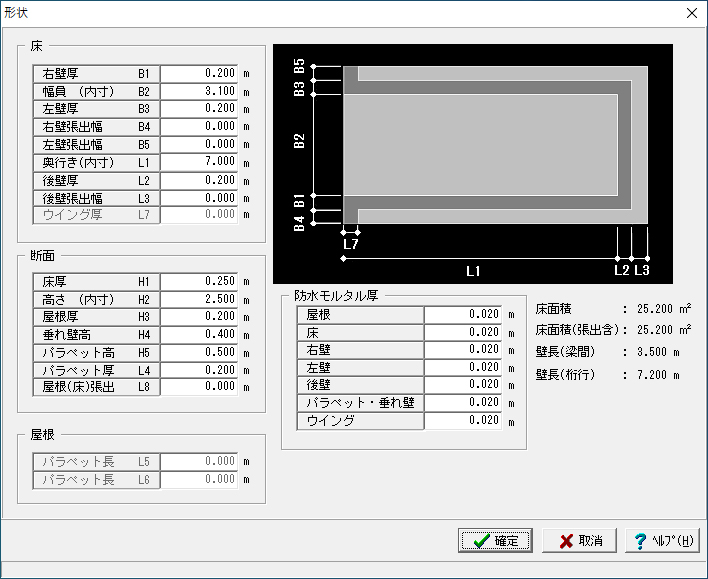Edit 防水モルタル厚 右壁 value field
The image size is (708, 579).
click(x=463, y=350)
